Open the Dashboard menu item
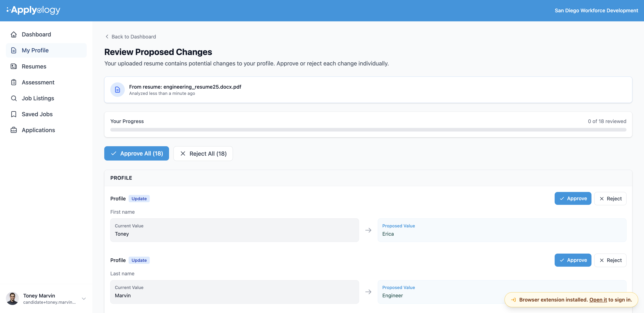 (x=46, y=34)
